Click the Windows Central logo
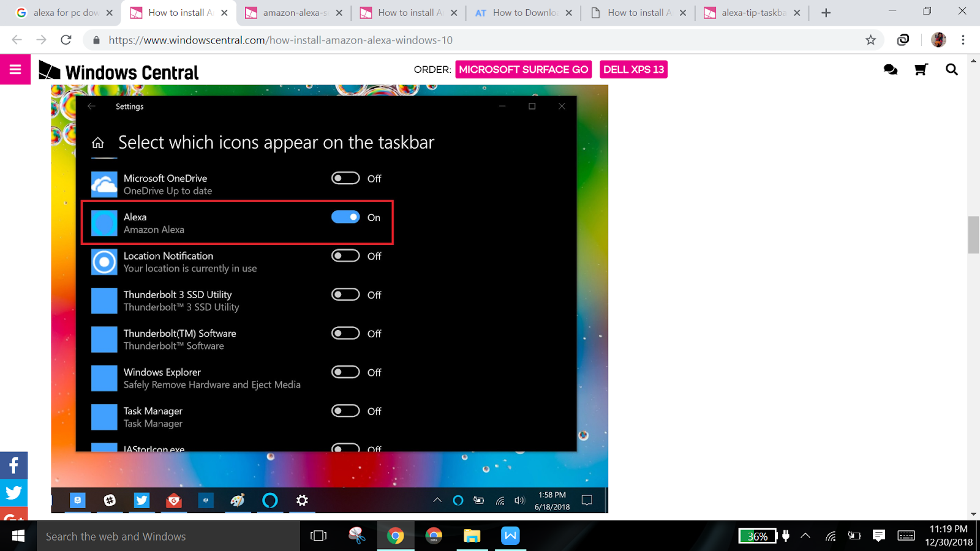The width and height of the screenshot is (980, 551). click(119, 72)
